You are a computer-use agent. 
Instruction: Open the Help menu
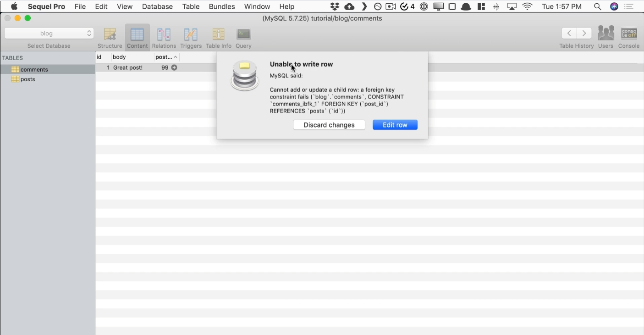click(287, 6)
